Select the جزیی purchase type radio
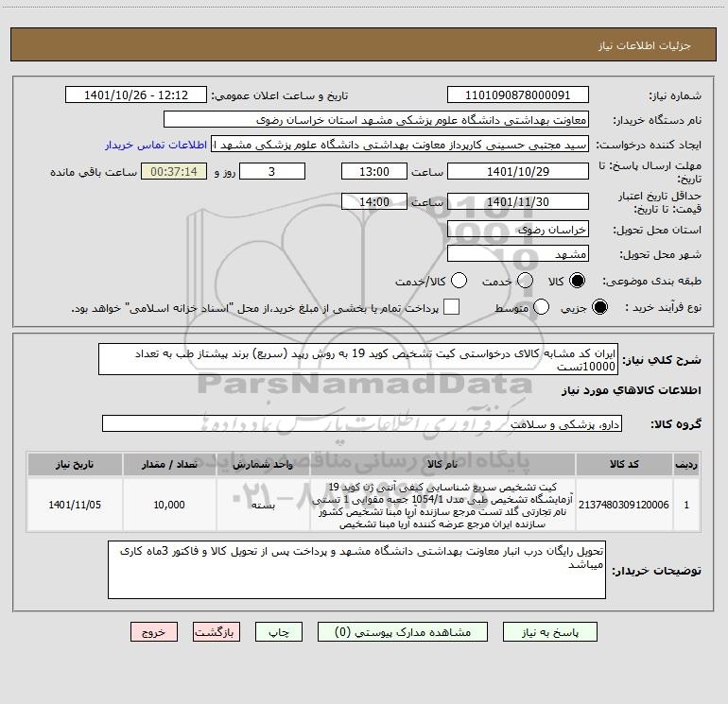The image size is (728, 704). (x=599, y=307)
